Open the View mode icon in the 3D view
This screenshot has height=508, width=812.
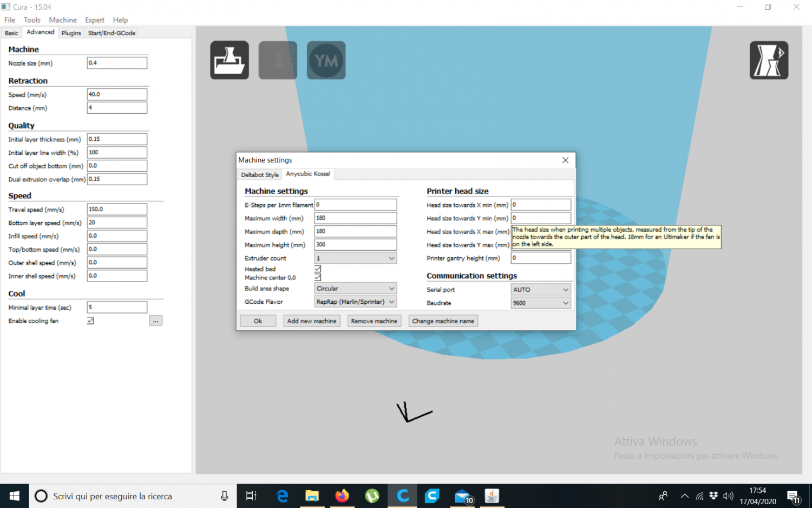click(x=769, y=60)
